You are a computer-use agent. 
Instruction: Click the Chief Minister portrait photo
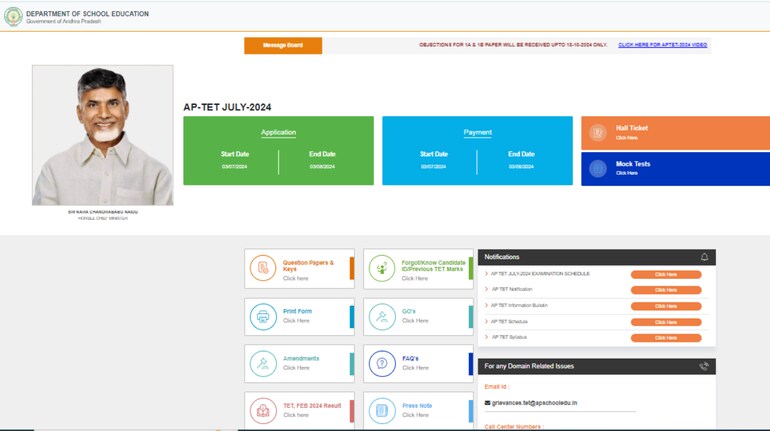[x=102, y=135]
